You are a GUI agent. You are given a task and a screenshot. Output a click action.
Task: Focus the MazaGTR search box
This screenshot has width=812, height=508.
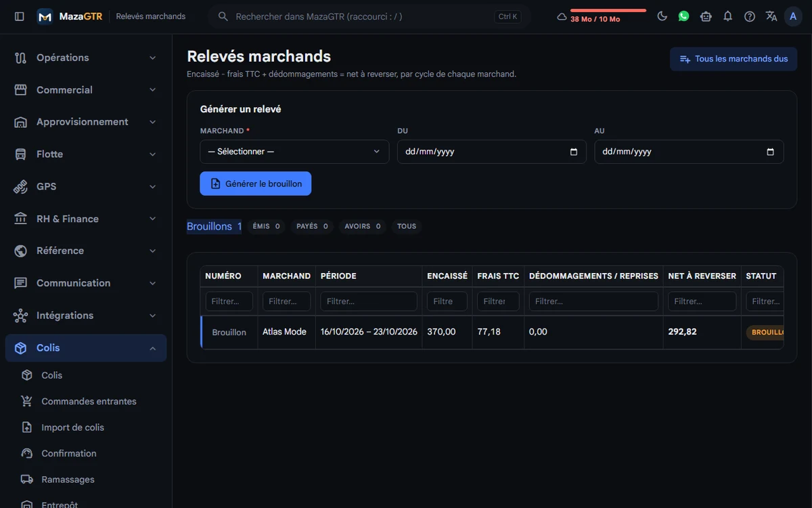click(x=369, y=16)
